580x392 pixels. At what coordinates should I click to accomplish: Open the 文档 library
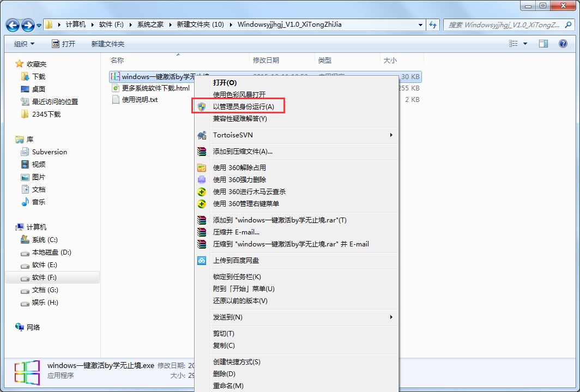[x=33, y=189]
